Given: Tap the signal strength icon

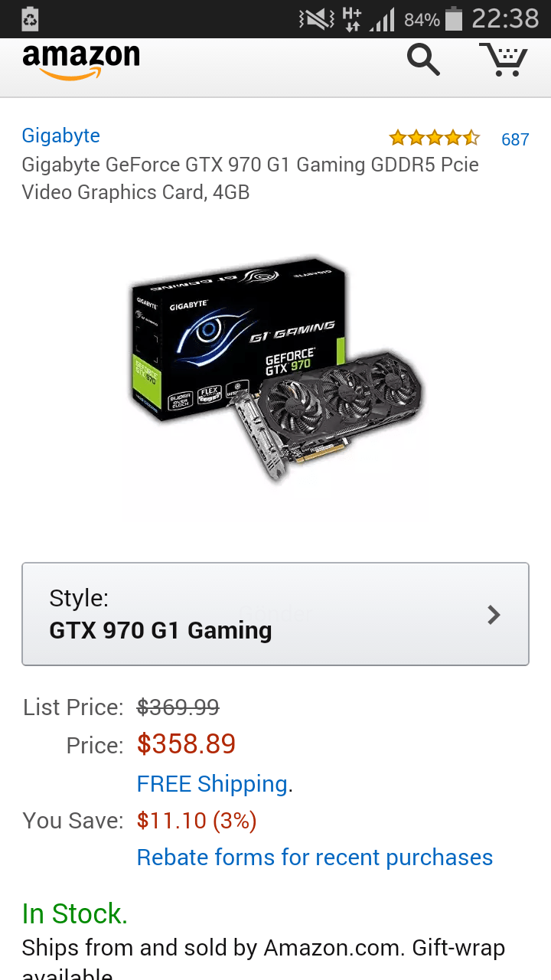Looking at the screenshot, I should coord(382,20).
